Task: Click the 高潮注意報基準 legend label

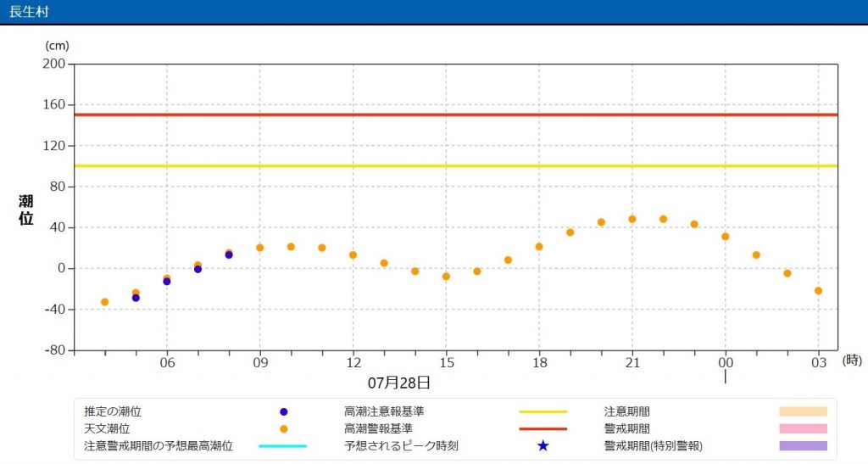Action: (384, 411)
